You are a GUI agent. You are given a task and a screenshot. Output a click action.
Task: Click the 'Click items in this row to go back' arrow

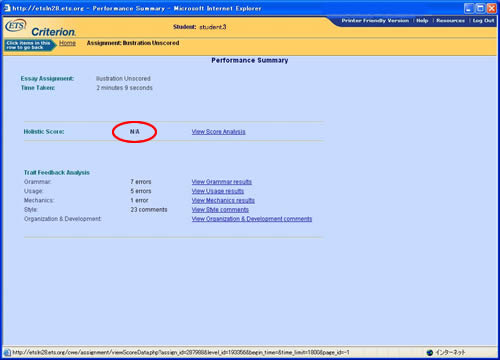pos(30,45)
